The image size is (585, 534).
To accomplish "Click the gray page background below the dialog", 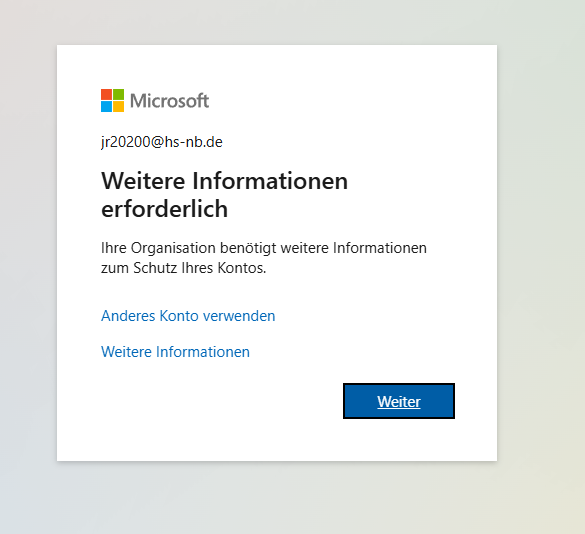I will 277,498.
